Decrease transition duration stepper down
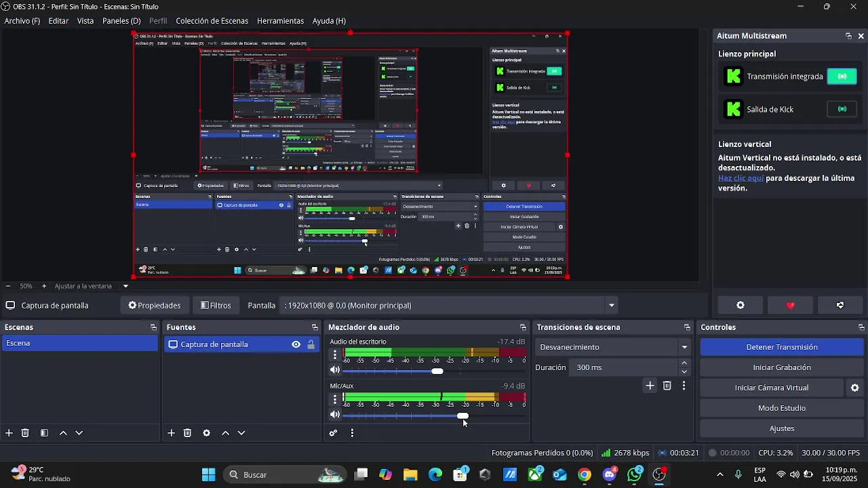The image size is (868, 488). 684,371
